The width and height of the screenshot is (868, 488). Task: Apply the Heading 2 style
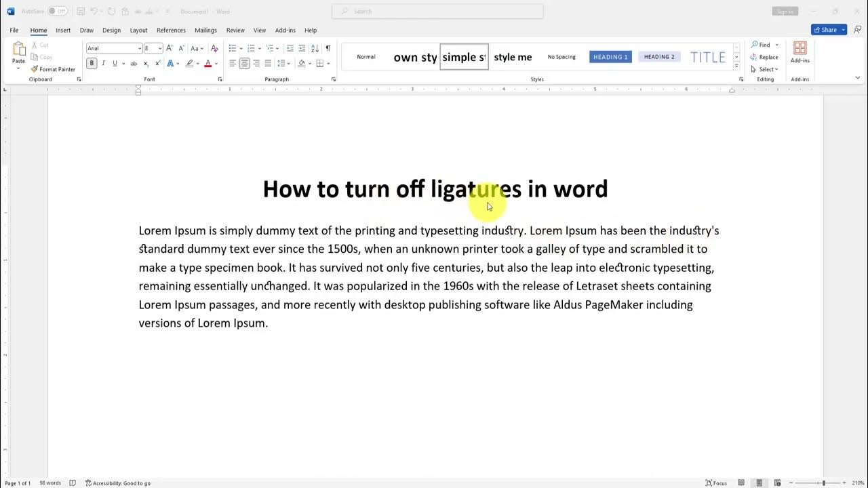659,57
